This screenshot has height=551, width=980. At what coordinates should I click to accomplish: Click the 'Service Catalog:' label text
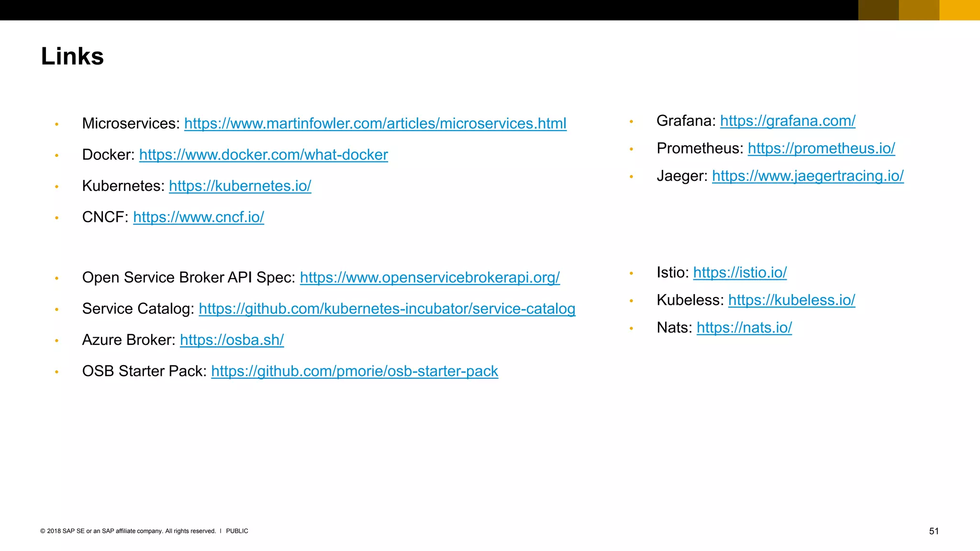tap(138, 309)
